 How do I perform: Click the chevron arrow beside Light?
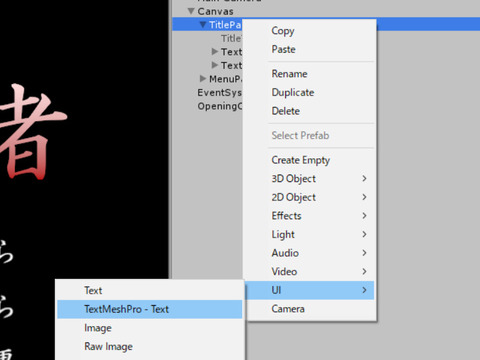364,234
